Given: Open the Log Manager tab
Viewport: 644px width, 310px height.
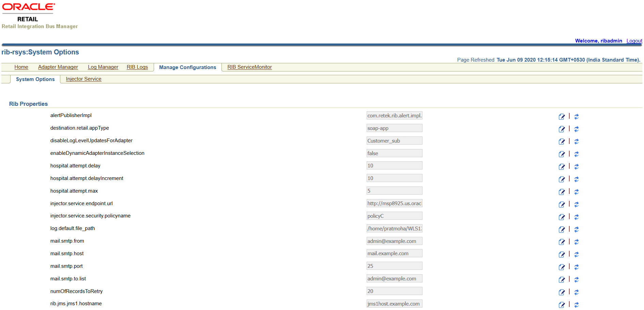Looking at the screenshot, I should [x=103, y=67].
